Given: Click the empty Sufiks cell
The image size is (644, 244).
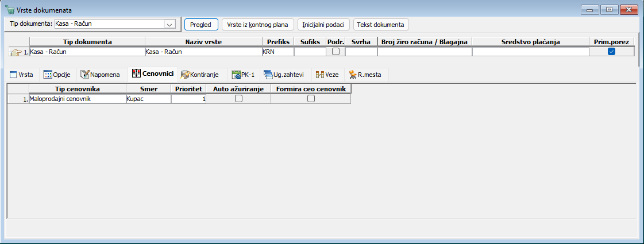Looking at the screenshot, I should pos(310,52).
